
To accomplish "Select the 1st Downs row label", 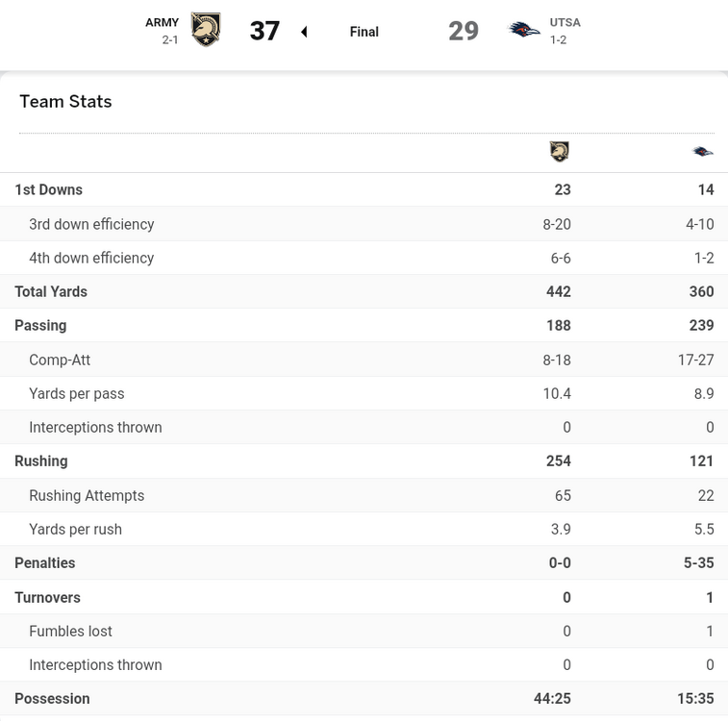I will [x=48, y=189].
